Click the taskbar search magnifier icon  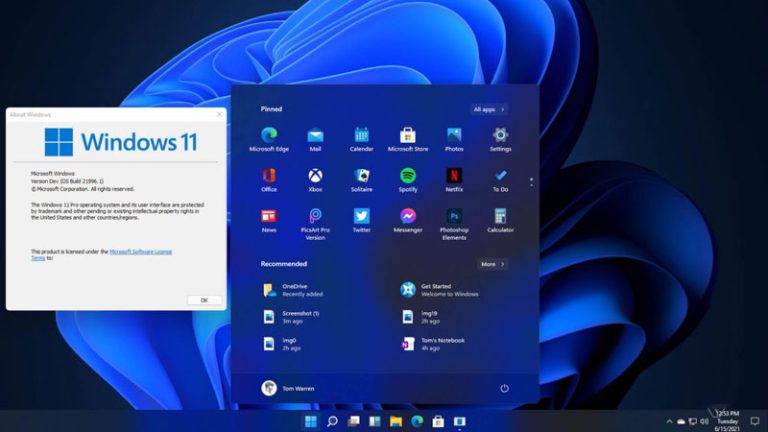332,421
